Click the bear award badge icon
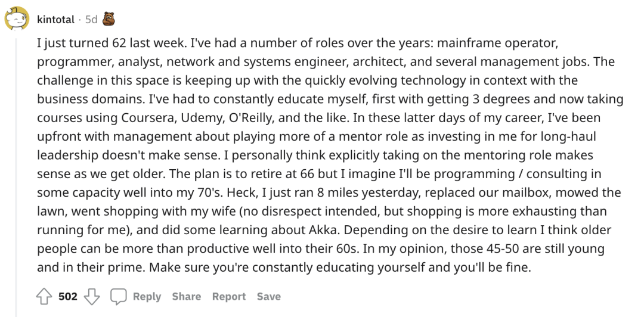 (x=109, y=19)
